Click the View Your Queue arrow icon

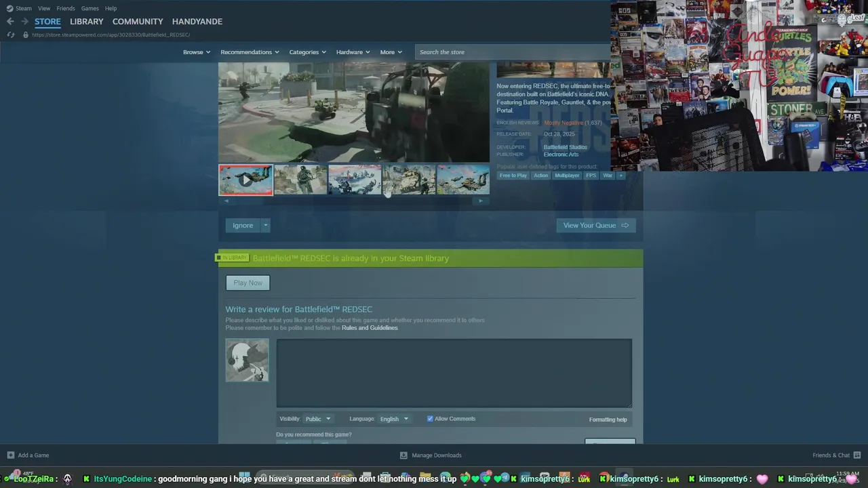(x=625, y=226)
